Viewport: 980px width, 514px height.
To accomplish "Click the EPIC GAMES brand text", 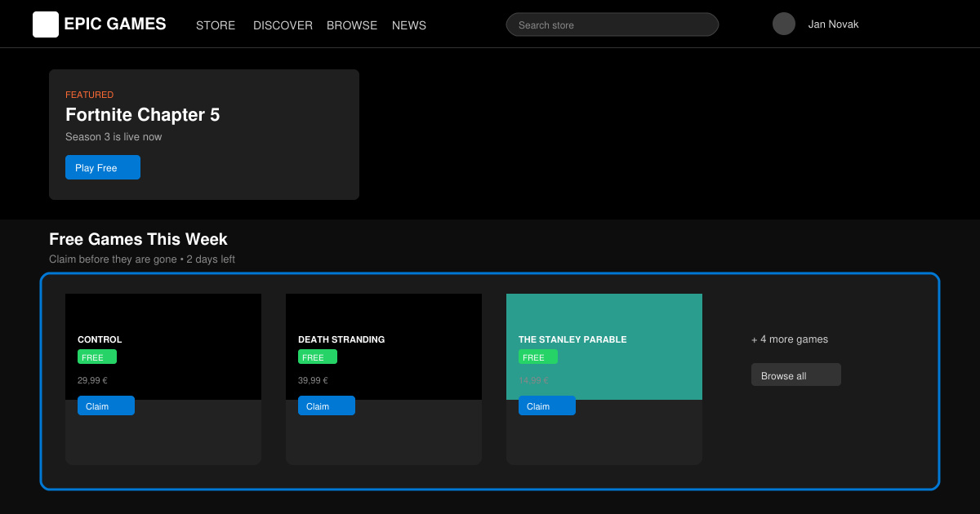I will (x=115, y=24).
